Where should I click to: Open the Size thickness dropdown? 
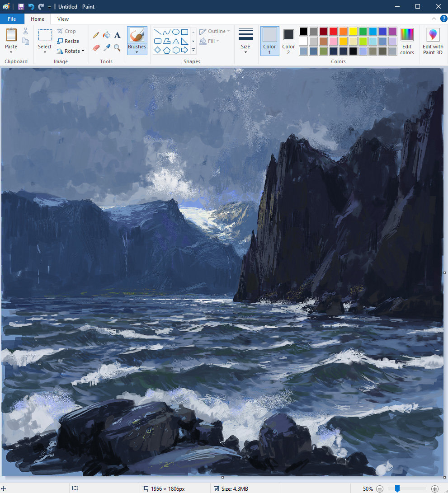[245, 41]
